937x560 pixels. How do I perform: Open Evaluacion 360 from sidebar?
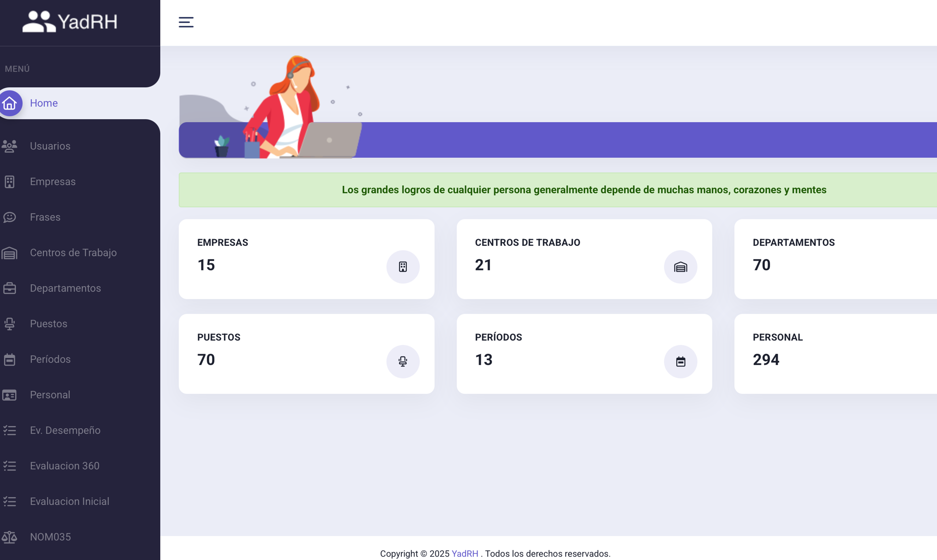64,466
